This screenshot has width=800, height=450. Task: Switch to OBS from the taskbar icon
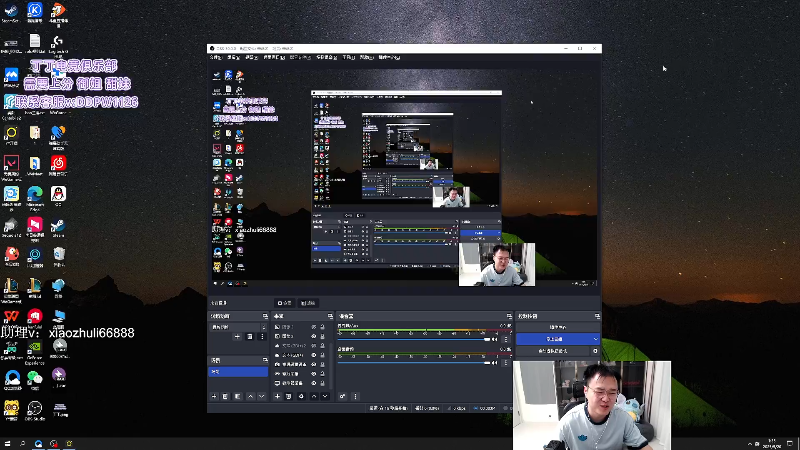tap(54, 444)
